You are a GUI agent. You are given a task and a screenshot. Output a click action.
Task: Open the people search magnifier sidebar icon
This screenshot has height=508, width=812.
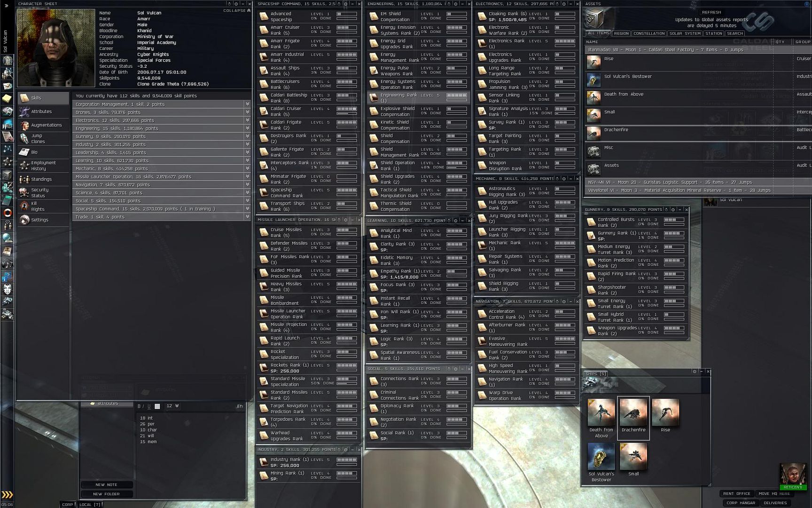coord(8,73)
